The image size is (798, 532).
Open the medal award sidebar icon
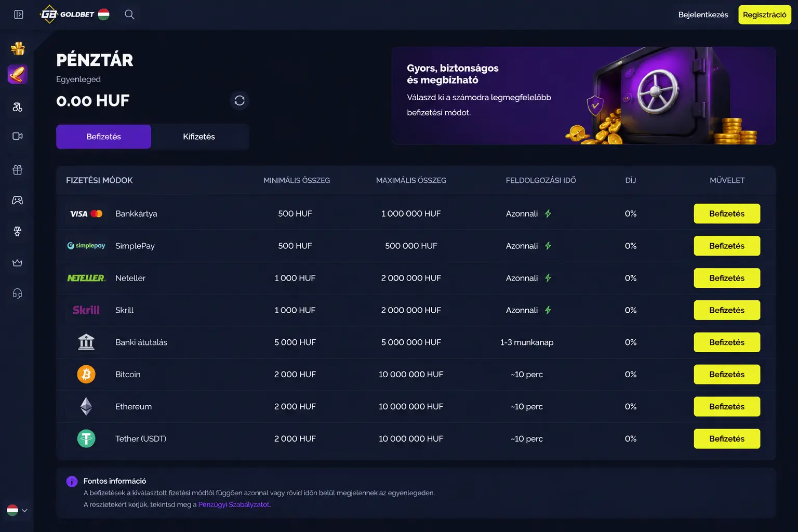pyautogui.click(x=18, y=231)
